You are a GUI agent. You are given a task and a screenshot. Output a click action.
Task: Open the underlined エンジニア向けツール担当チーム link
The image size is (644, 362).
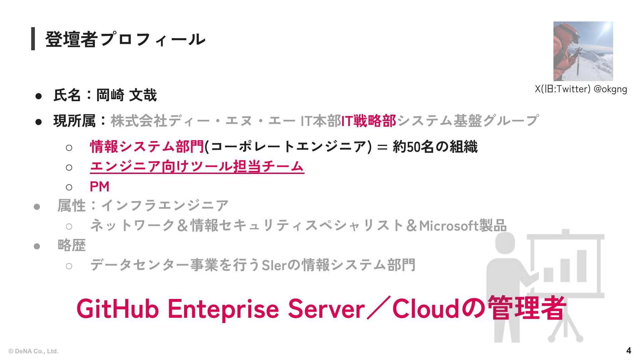(x=197, y=167)
